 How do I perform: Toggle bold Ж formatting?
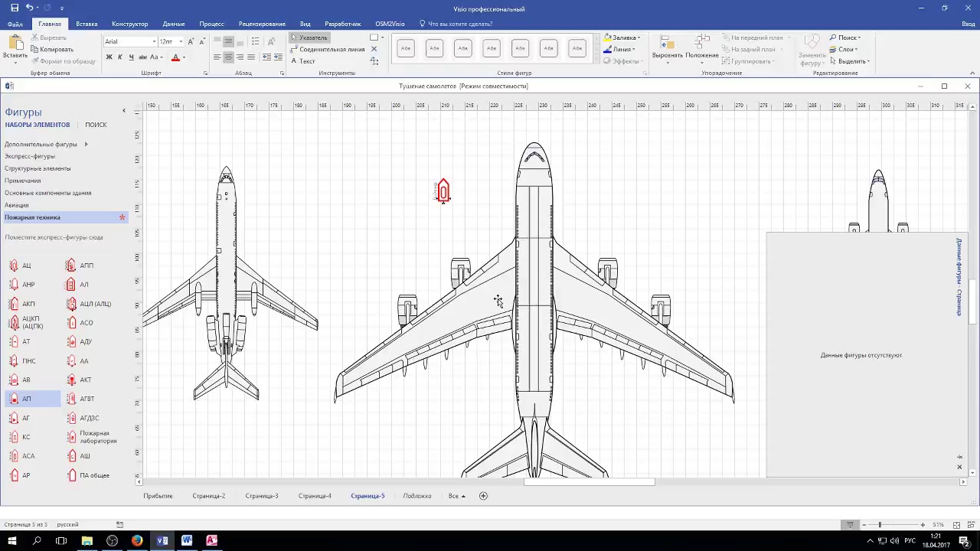pos(109,57)
